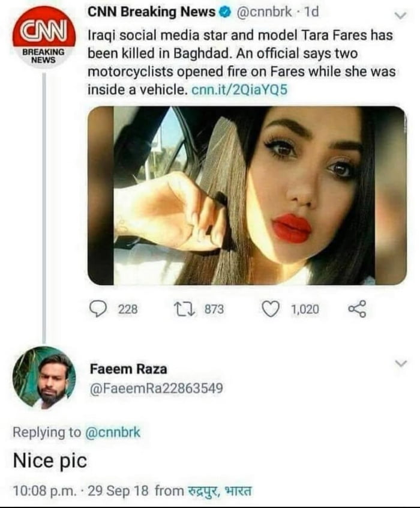This screenshot has width=420, height=508.
Task: Open the chevron menu on Faeem Raza's reply
Action: (x=401, y=363)
